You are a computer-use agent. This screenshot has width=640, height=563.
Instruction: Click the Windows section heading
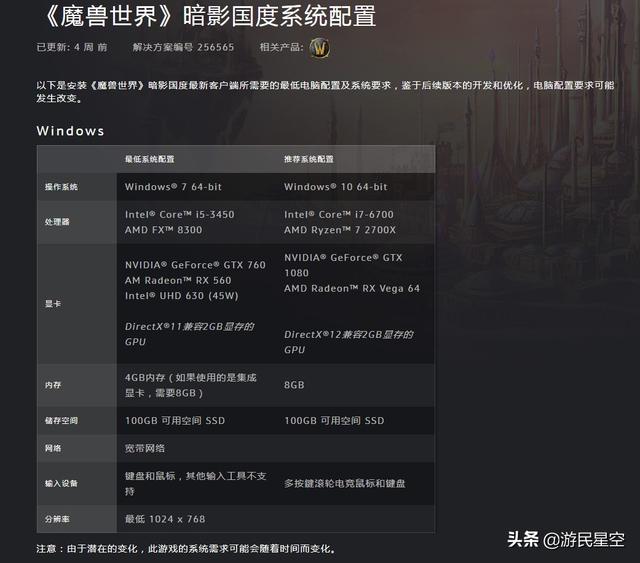tap(70, 131)
